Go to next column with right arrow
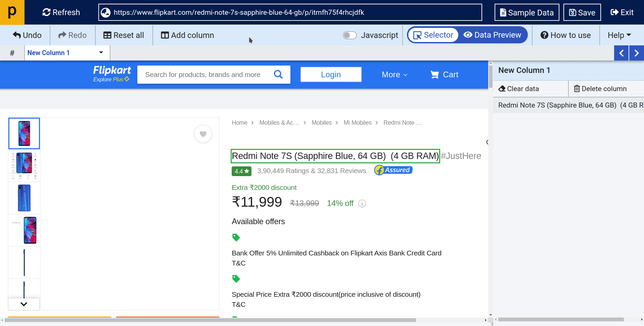The image size is (644, 326). click(636, 53)
